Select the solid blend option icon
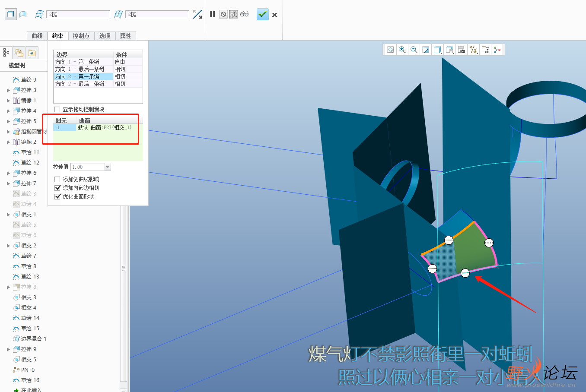This screenshot has width=586, height=392. [10, 14]
